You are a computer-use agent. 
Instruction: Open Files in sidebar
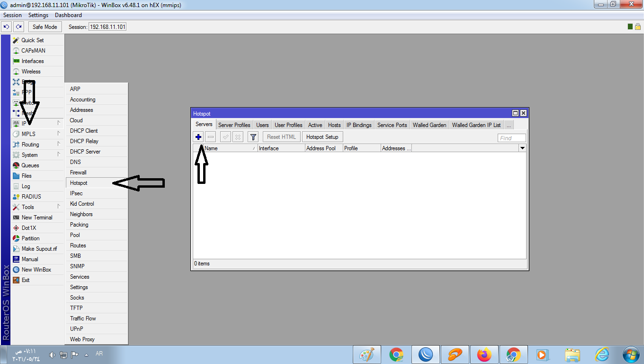pos(37,176)
